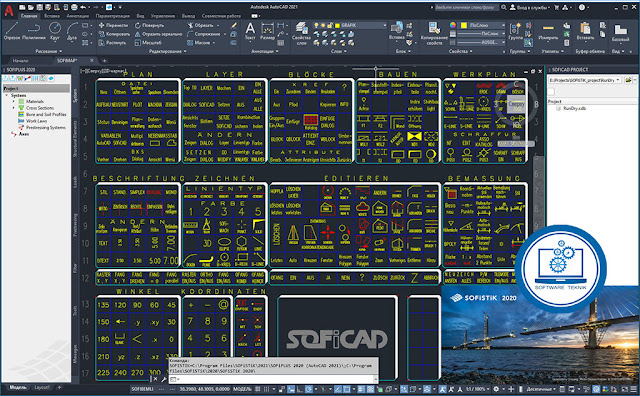This screenshot has height=396, width=640.
Task: Expand the Materials tree node
Action: (x=13, y=101)
